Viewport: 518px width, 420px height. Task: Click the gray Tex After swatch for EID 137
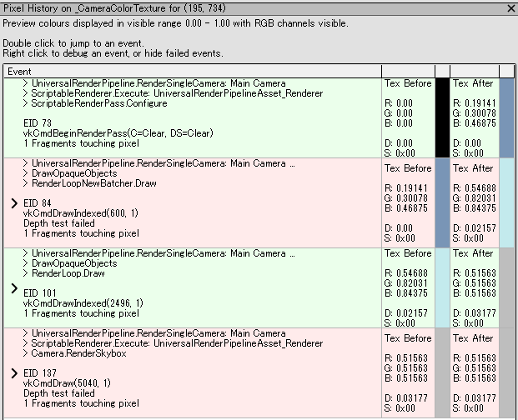coord(506,372)
